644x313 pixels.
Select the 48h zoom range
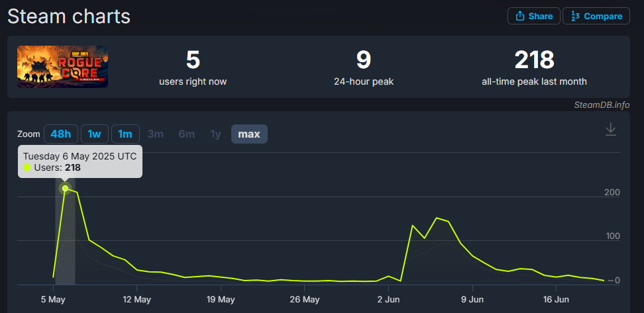click(x=60, y=134)
